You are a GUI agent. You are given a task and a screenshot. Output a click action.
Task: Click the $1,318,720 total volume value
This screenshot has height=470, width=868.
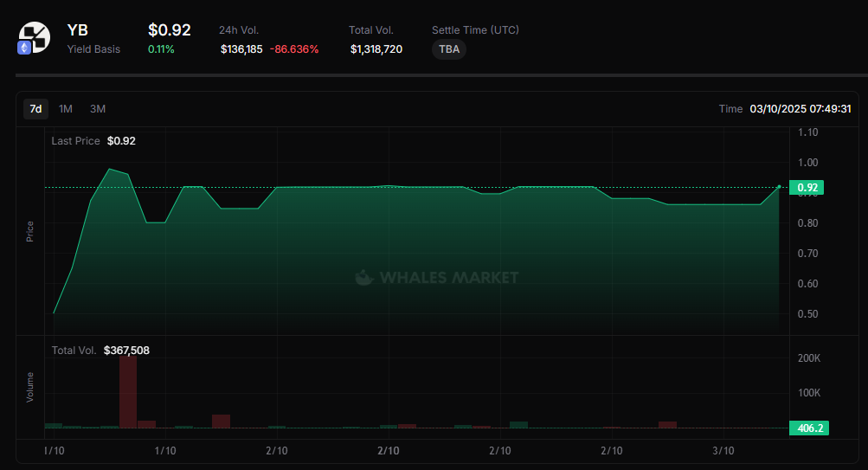(x=376, y=49)
